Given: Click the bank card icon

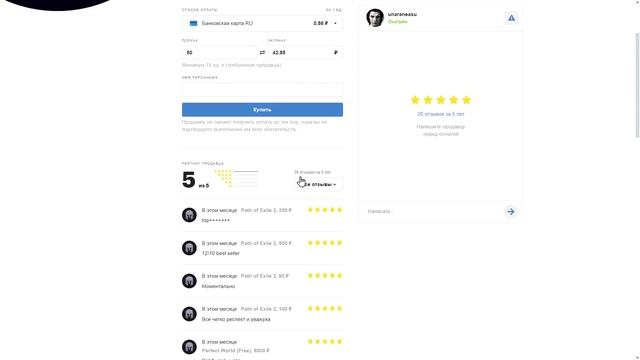Looking at the screenshot, I should 193,23.
